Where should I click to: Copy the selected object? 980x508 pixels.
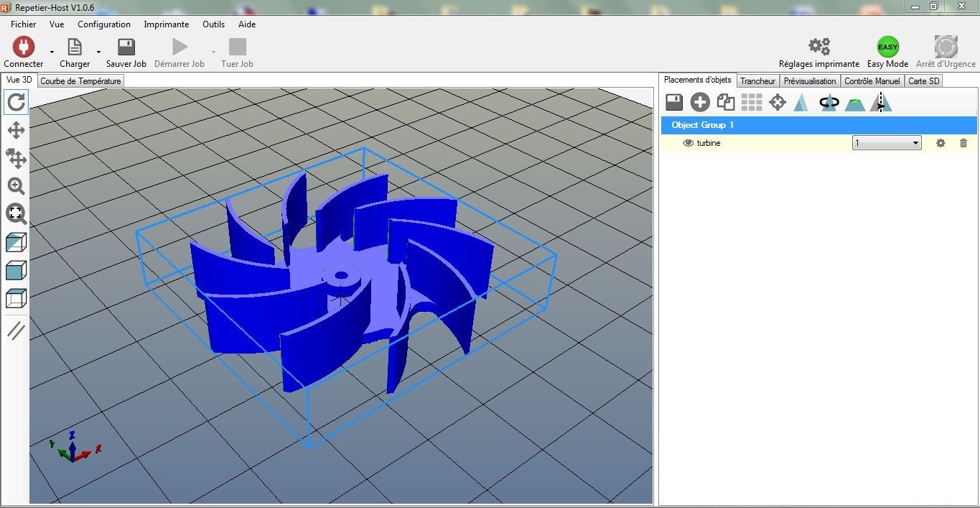point(725,102)
